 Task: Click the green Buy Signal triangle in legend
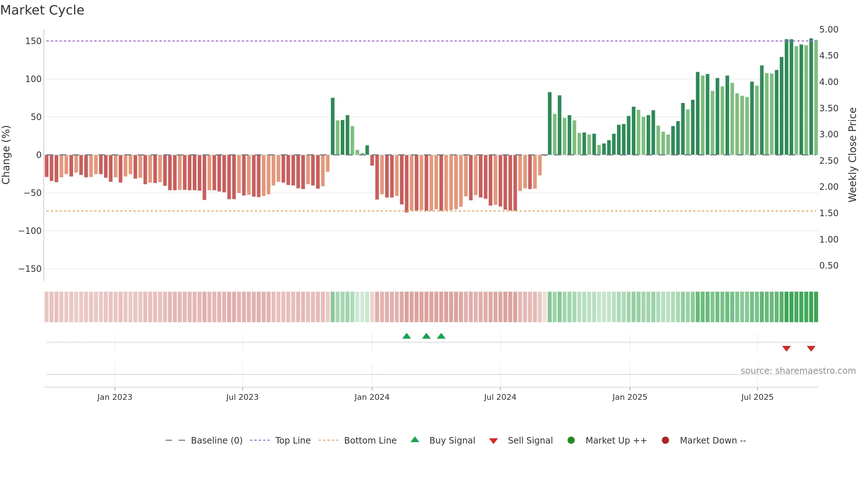[415, 440]
